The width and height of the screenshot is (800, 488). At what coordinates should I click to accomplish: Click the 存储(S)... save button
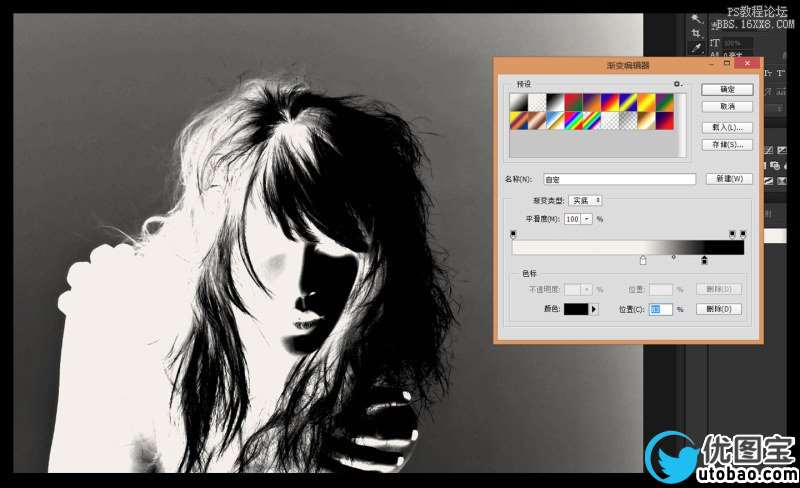727,145
